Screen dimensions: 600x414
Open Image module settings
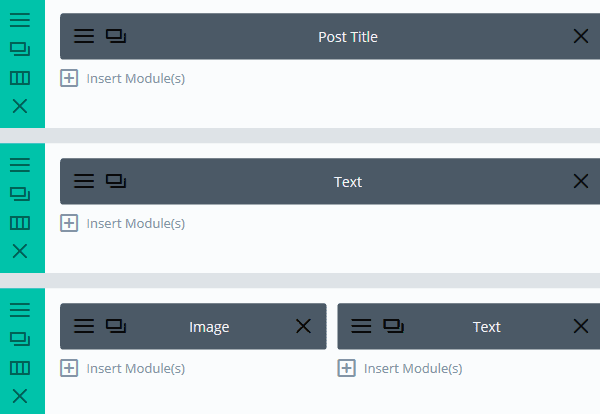tap(84, 326)
